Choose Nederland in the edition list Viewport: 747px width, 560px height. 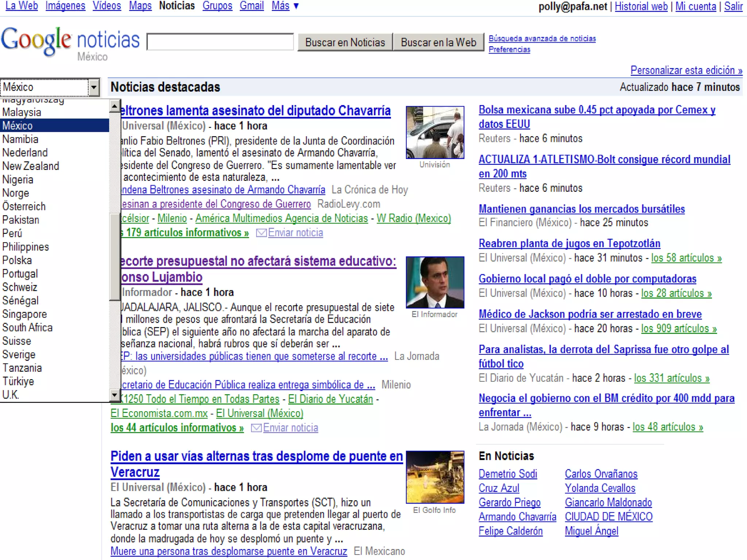click(25, 153)
